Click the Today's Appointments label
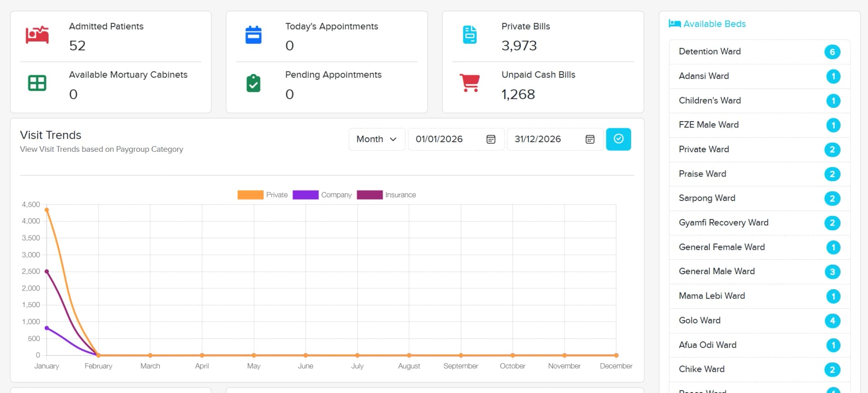Screen dimensions: 868x393 [331, 26]
